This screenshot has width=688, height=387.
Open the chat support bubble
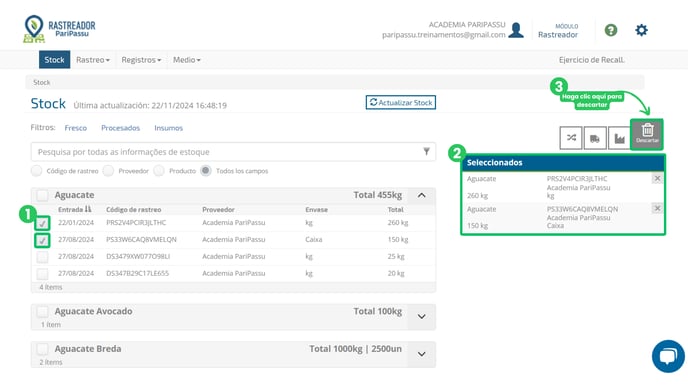point(668,356)
